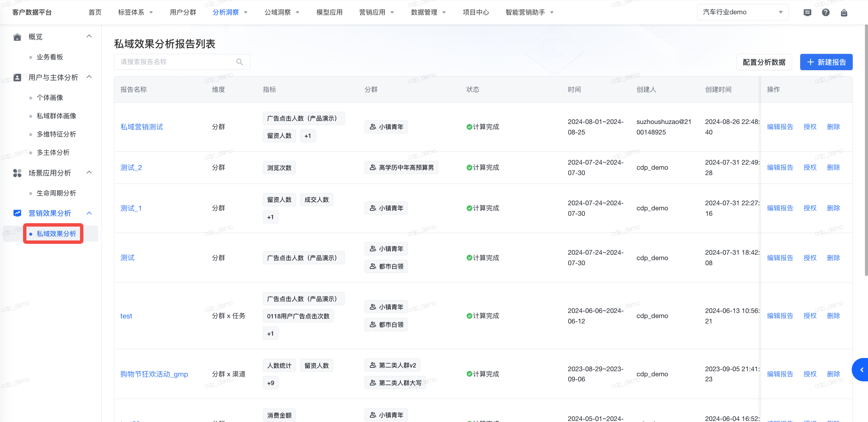Click the 0118用户广告点击次数 metric tag
Viewport: 868px width, 422px height.
[x=298, y=316]
